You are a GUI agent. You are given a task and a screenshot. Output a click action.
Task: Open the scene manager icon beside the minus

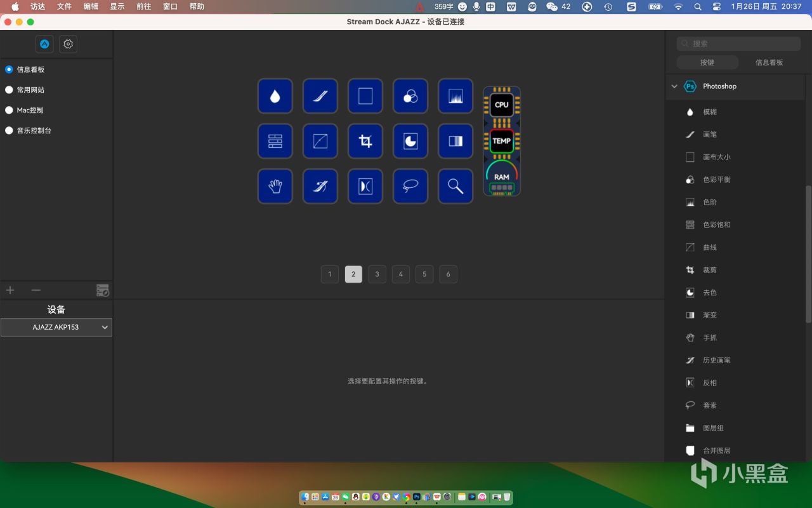(x=103, y=290)
